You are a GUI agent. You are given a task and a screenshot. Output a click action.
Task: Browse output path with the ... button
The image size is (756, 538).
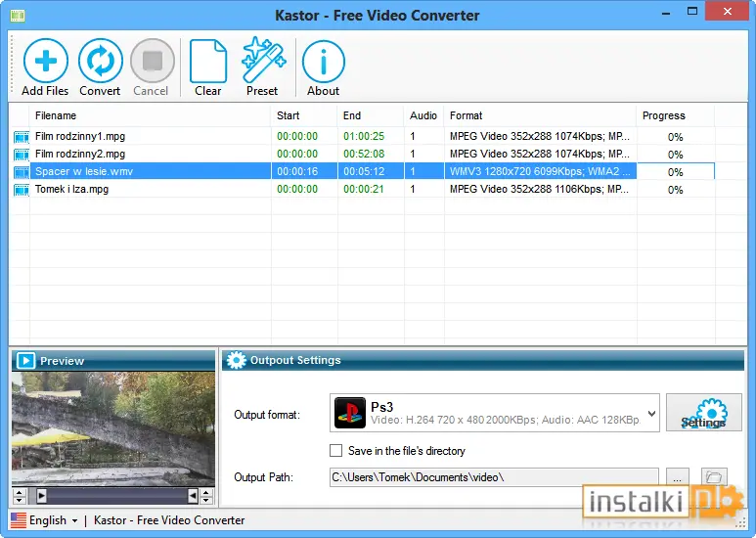[678, 477]
